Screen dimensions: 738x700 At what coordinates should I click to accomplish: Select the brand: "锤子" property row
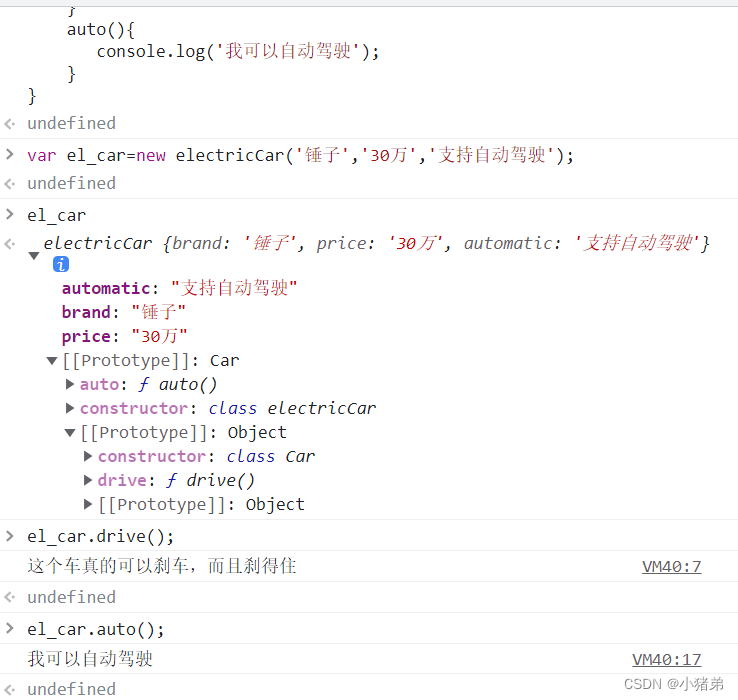click(124, 312)
